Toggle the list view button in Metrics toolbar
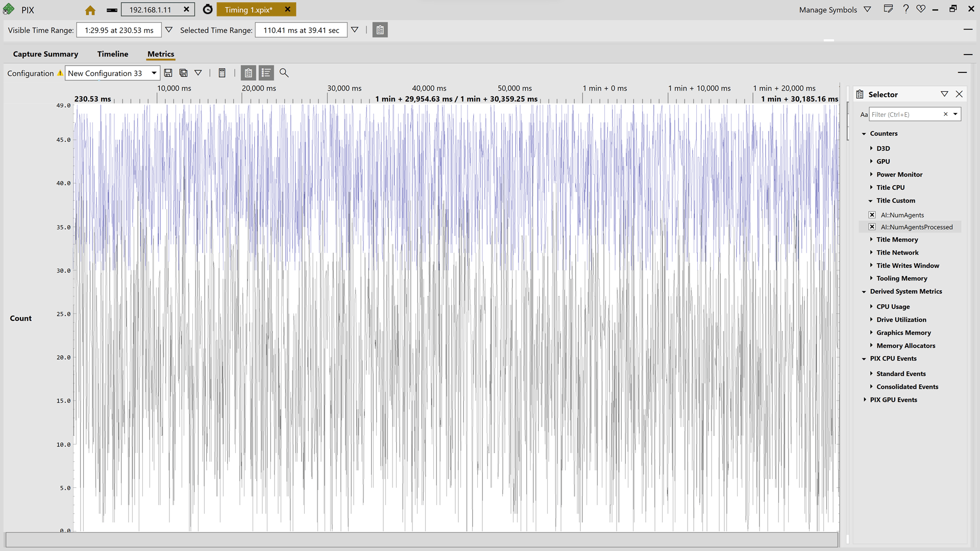The image size is (980, 551). coord(266,73)
